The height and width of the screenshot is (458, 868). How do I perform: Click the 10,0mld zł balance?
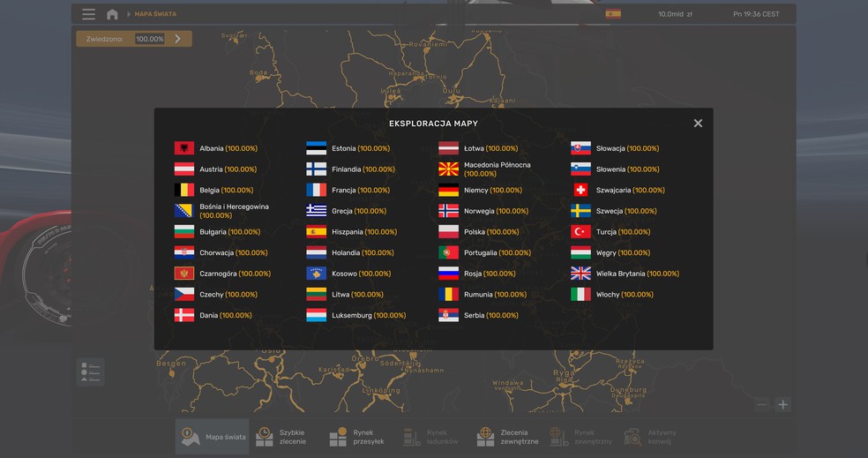pos(676,14)
